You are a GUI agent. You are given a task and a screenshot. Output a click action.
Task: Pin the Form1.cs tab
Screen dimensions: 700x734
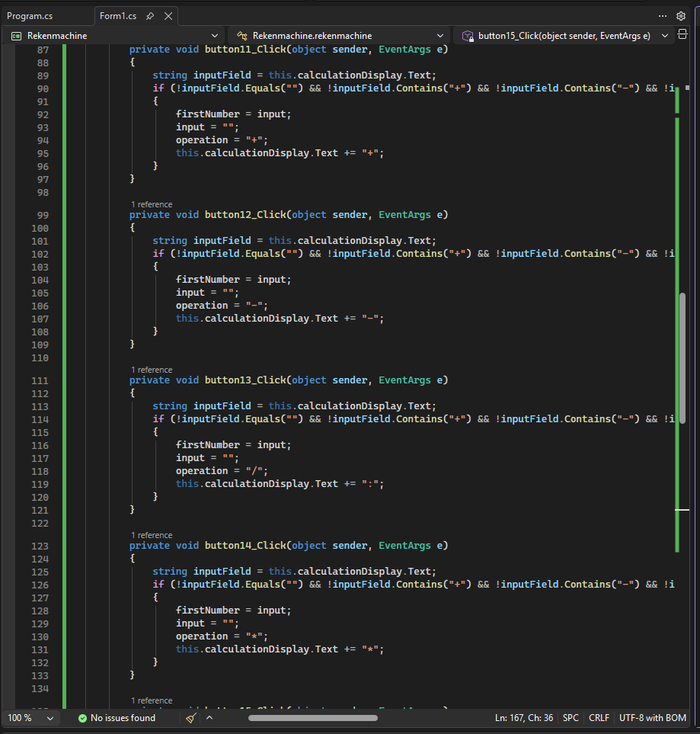pos(150,16)
